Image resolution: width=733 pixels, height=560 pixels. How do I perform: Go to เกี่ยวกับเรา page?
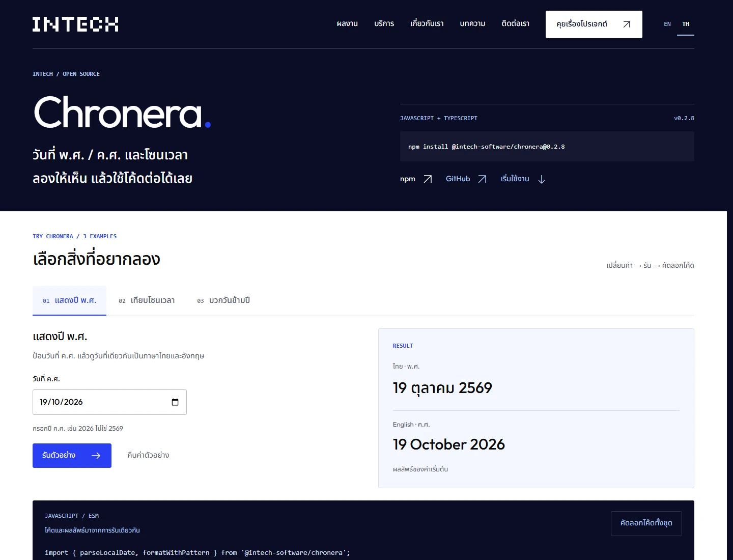click(427, 24)
